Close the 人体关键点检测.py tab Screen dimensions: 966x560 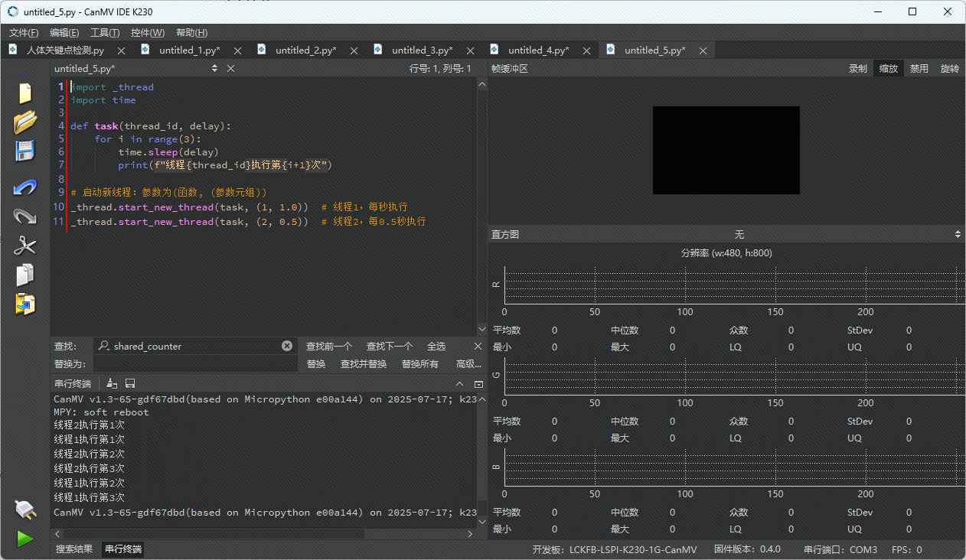coord(121,50)
